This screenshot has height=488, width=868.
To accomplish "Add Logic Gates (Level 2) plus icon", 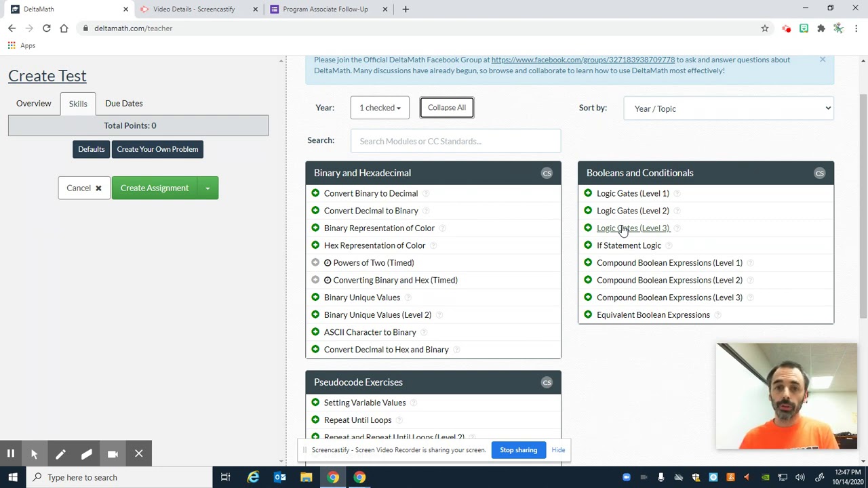I will pyautogui.click(x=588, y=211).
